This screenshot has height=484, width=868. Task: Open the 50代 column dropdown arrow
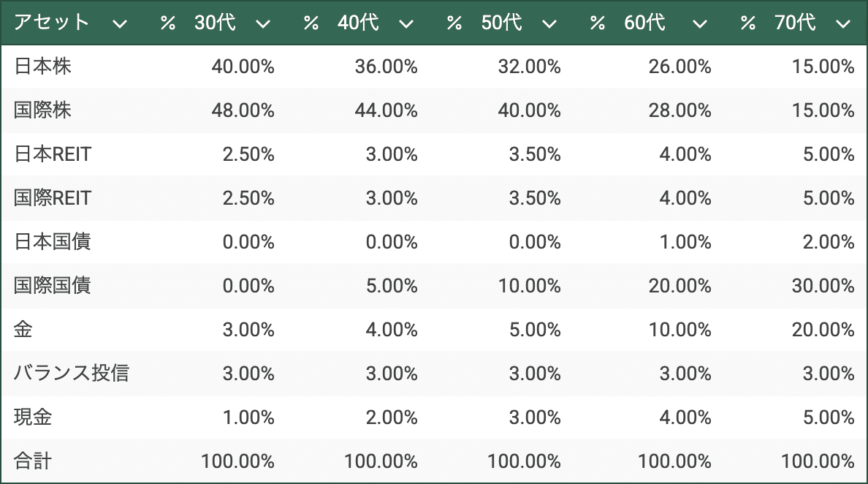point(549,23)
